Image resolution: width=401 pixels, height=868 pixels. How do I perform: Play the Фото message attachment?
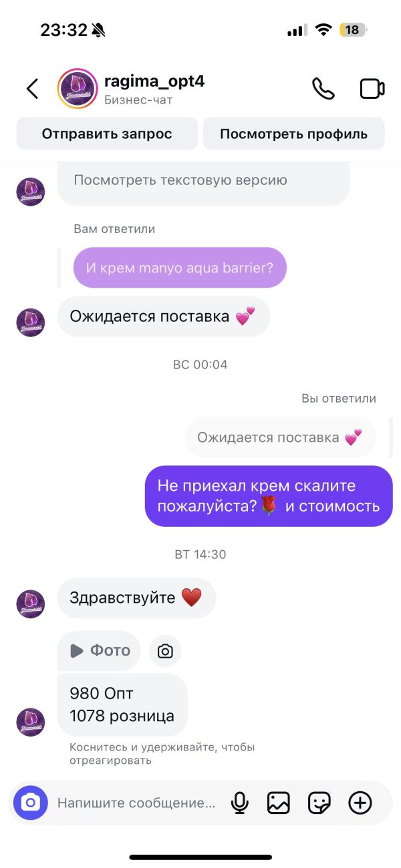(x=99, y=651)
